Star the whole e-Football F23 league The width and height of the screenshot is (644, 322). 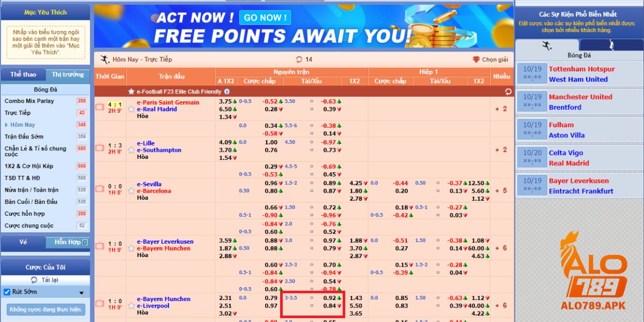(131, 92)
